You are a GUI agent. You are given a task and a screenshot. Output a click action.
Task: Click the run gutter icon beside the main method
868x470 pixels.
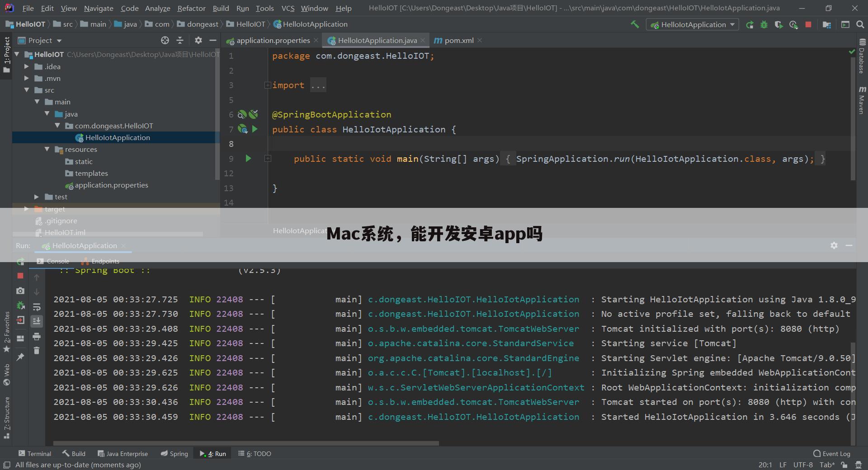click(x=248, y=159)
